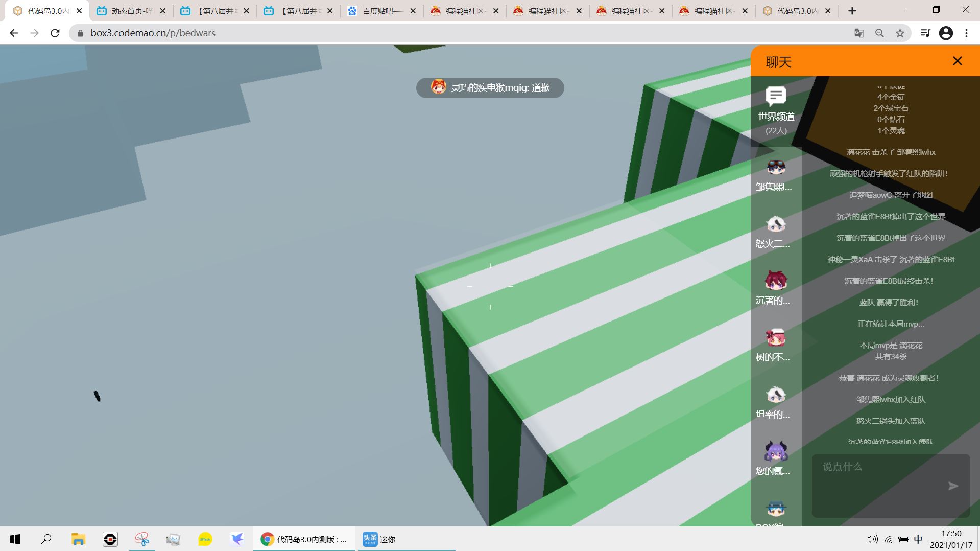The image size is (980, 551).
Task: Go back to the previous page
Action: point(14,33)
